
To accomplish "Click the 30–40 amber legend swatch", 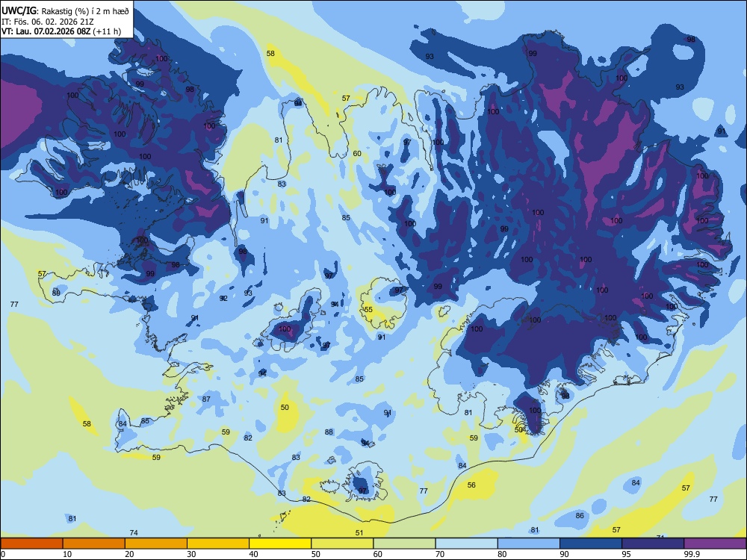I will (218, 544).
